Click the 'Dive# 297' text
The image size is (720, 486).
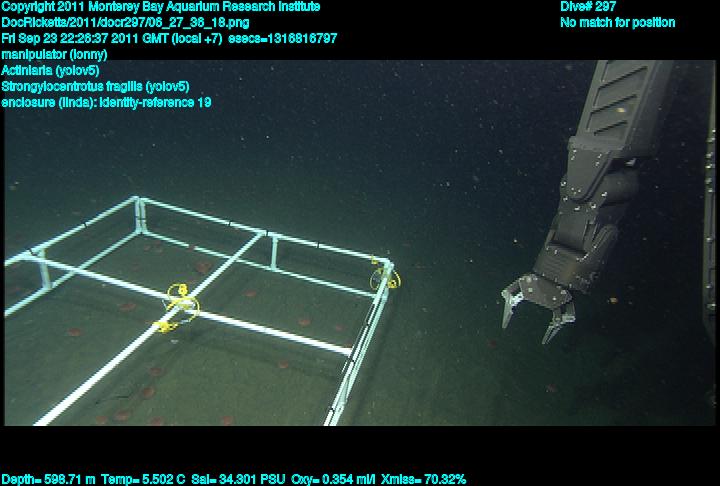[x=588, y=7]
